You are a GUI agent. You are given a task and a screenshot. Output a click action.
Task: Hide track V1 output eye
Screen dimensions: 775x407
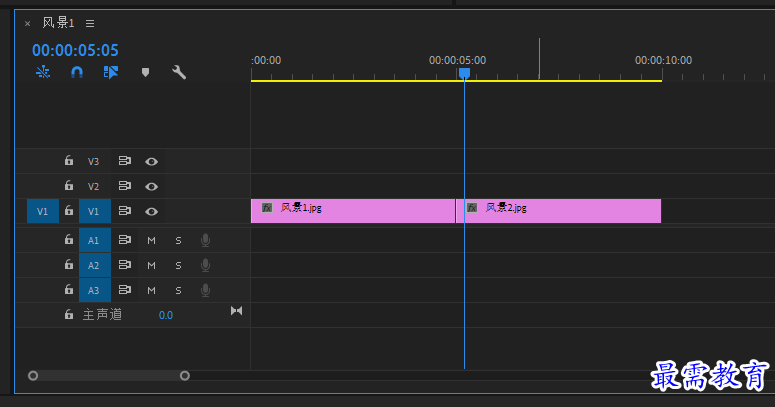click(152, 212)
